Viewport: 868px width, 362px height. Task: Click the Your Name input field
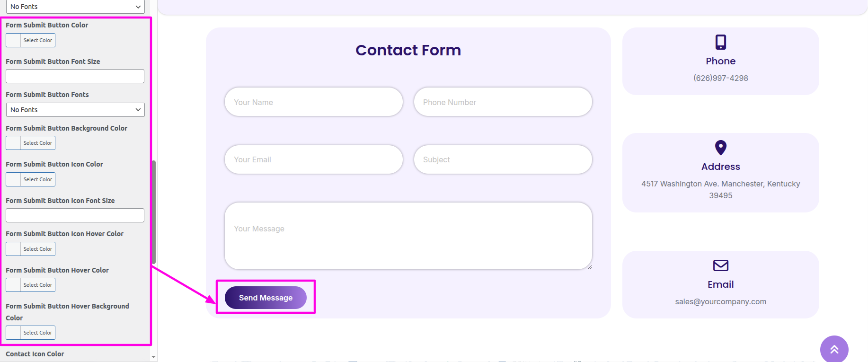click(x=313, y=102)
